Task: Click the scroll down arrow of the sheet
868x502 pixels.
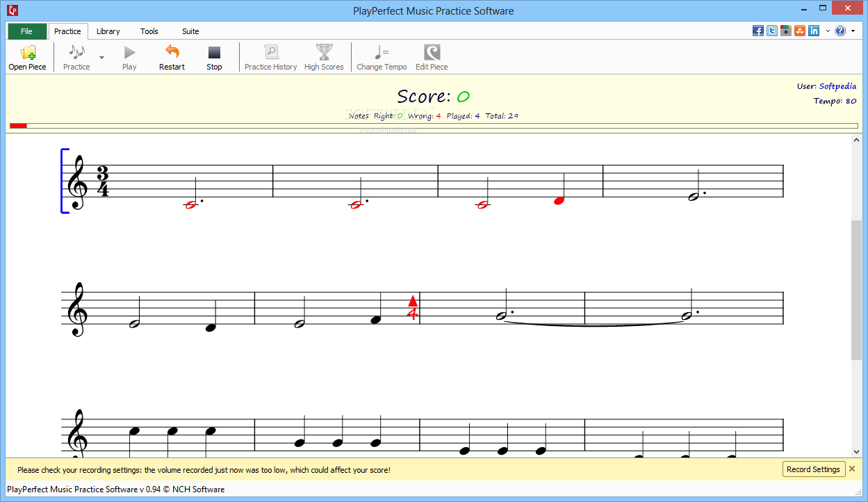Action: [856, 452]
